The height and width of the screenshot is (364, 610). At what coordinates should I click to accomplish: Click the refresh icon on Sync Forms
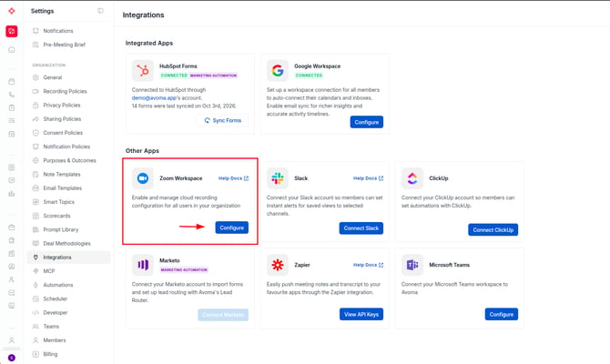pyautogui.click(x=207, y=120)
